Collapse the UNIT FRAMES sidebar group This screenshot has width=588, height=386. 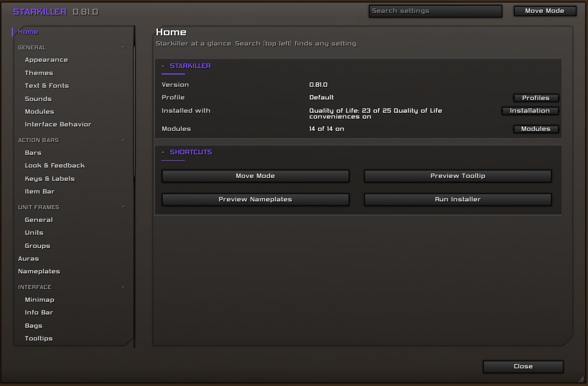click(123, 207)
